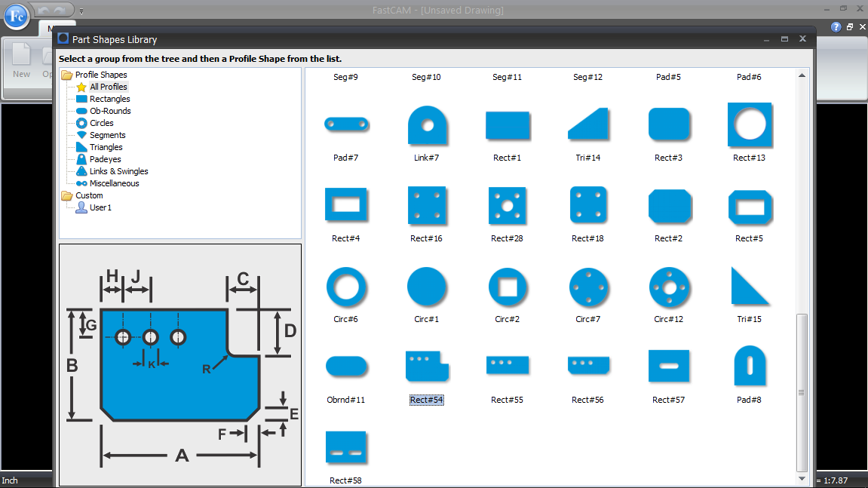This screenshot has height=488, width=868.
Task: Select the Rect#5 shape icon
Action: point(750,207)
